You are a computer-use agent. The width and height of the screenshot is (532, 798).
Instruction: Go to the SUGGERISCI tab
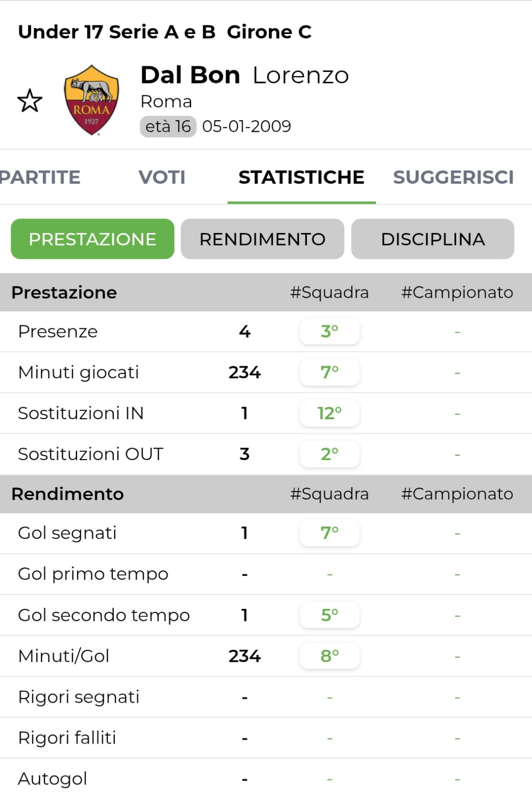[x=453, y=177]
